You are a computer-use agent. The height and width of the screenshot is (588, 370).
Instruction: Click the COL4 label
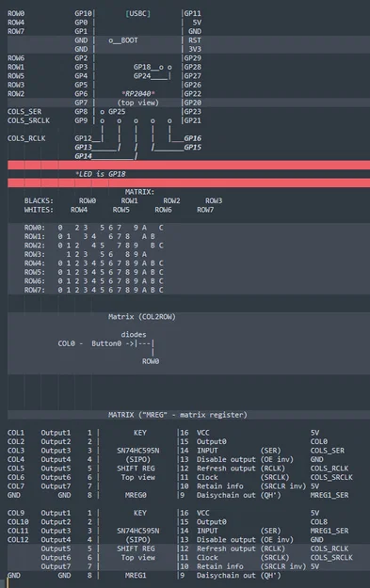(x=16, y=460)
